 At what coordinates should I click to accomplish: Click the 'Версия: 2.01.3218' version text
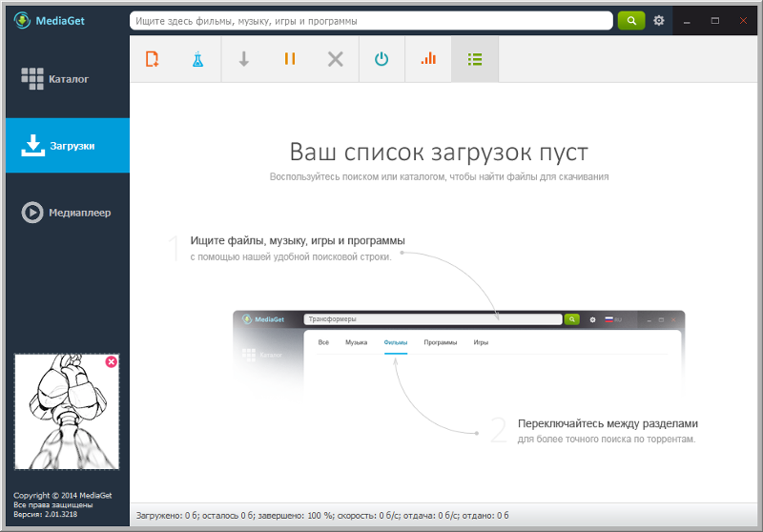point(45,514)
